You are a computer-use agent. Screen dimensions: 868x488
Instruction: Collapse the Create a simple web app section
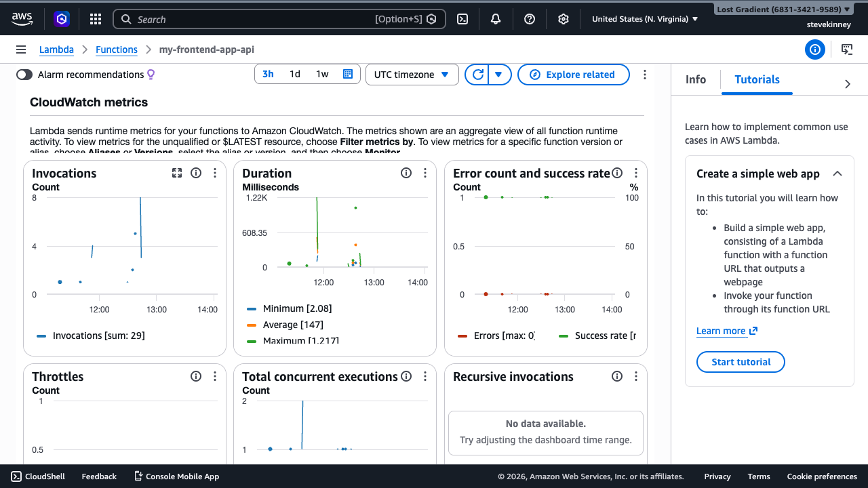837,174
